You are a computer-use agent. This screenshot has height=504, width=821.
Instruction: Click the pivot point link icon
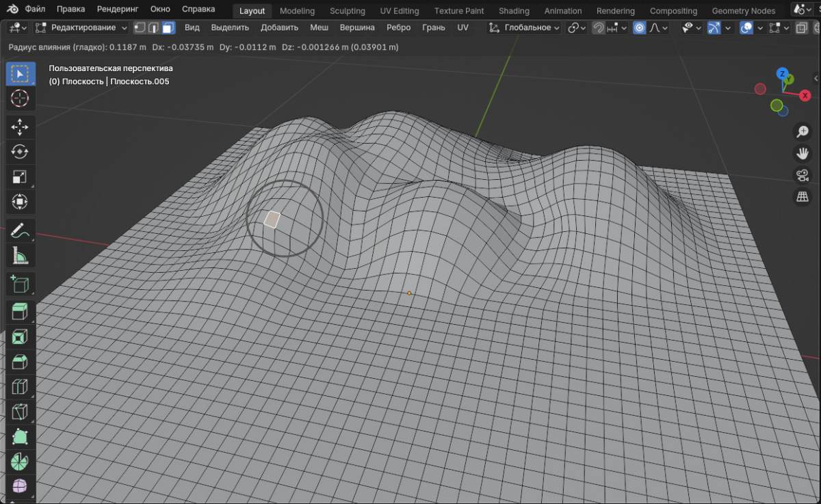(577, 27)
